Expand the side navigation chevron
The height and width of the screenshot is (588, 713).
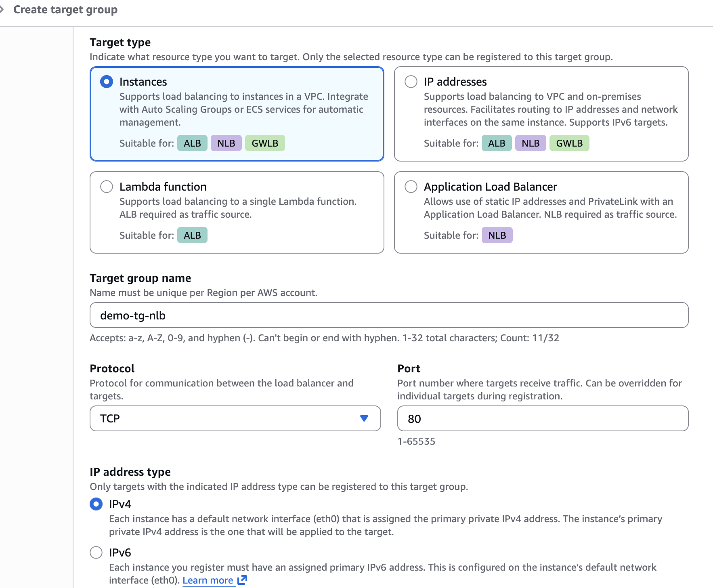(2, 9)
